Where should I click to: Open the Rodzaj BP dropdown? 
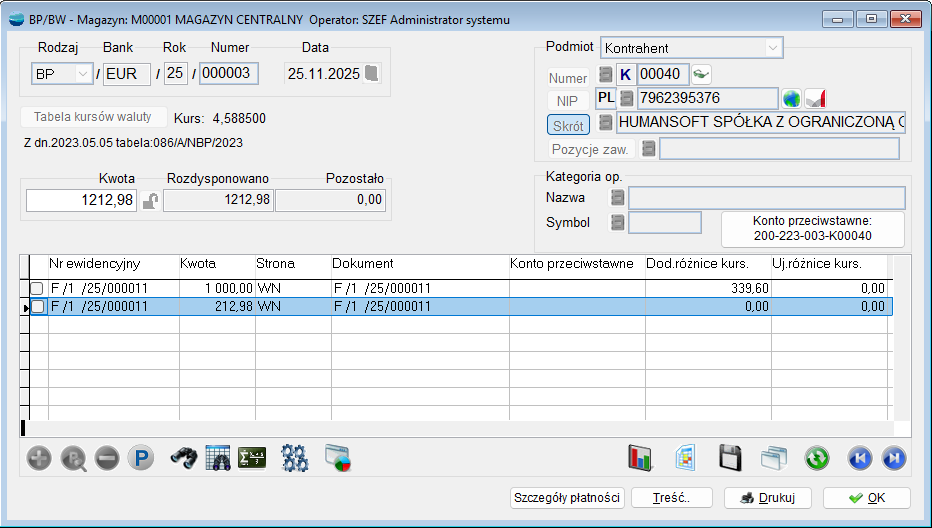(81, 74)
